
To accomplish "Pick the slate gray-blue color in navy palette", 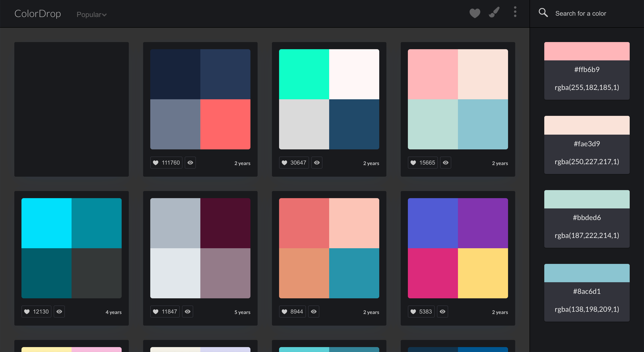I will [x=175, y=124].
